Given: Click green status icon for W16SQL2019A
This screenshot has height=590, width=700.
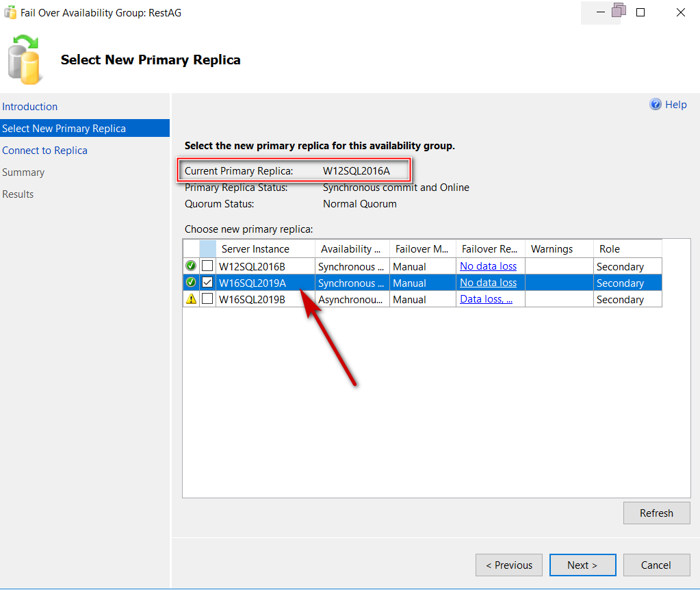Looking at the screenshot, I should [191, 283].
